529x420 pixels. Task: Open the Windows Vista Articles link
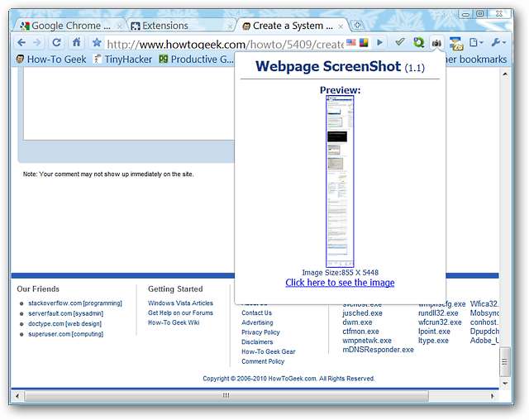[x=180, y=303]
